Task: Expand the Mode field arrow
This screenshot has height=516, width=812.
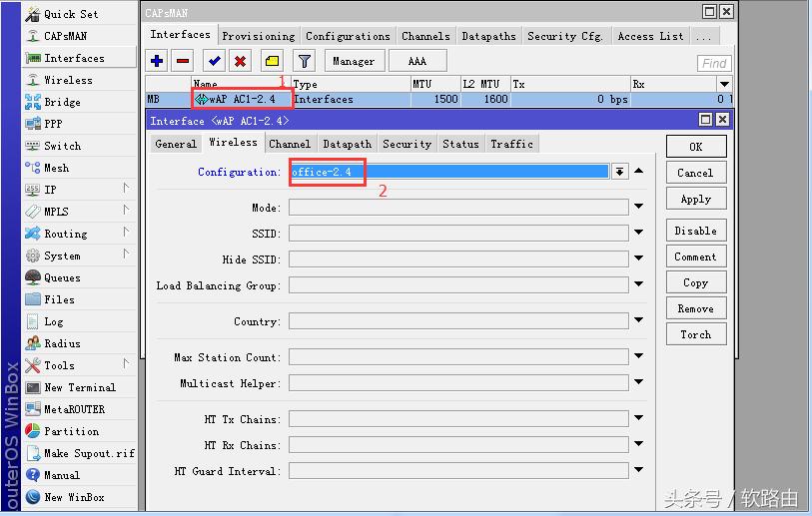Action: point(639,207)
